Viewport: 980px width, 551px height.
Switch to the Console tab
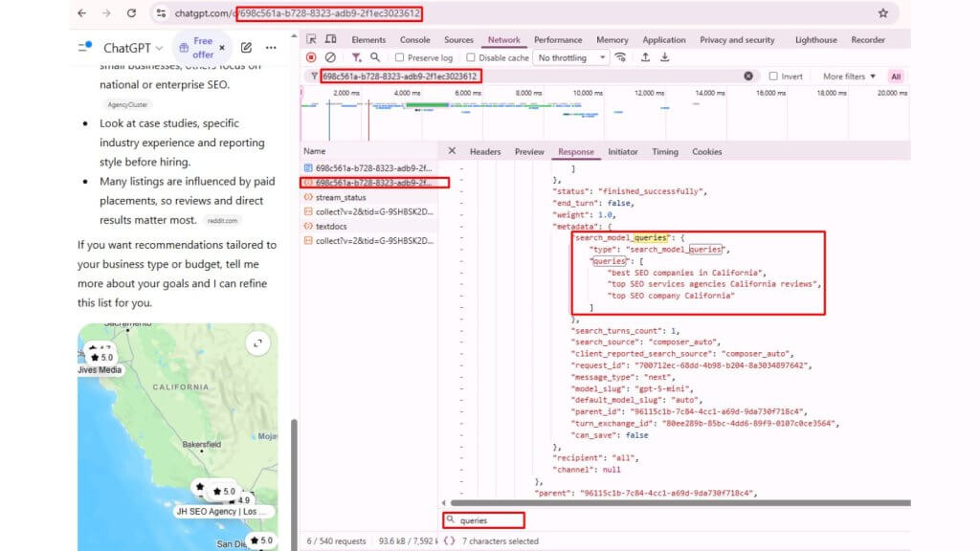(x=415, y=40)
